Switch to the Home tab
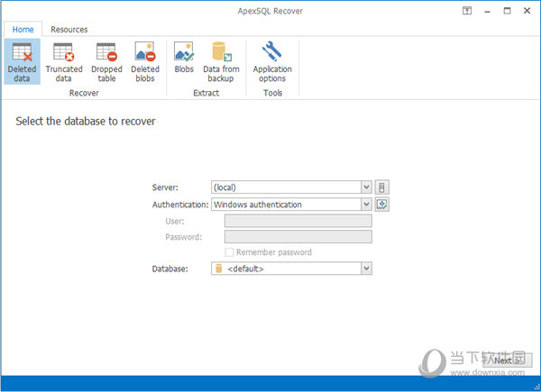 coord(23,30)
